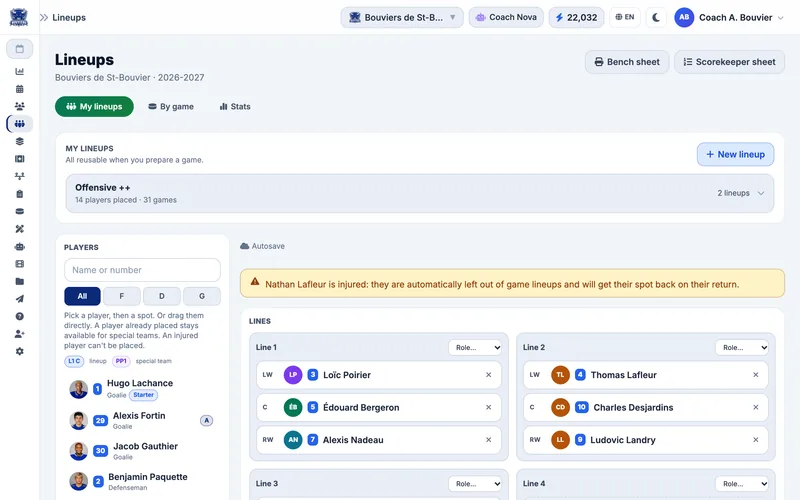This screenshot has width=800, height=500.
Task: Filter players by F forwards
Action: [121, 296]
